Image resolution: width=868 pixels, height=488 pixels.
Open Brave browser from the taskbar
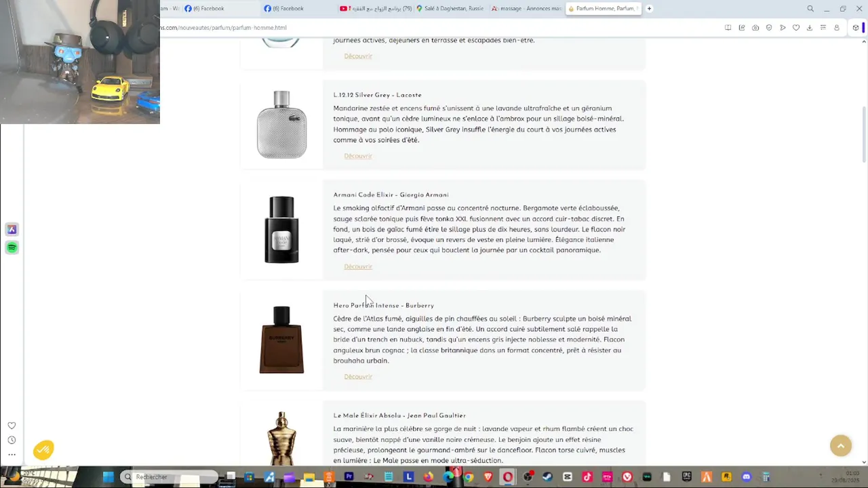tap(488, 477)
